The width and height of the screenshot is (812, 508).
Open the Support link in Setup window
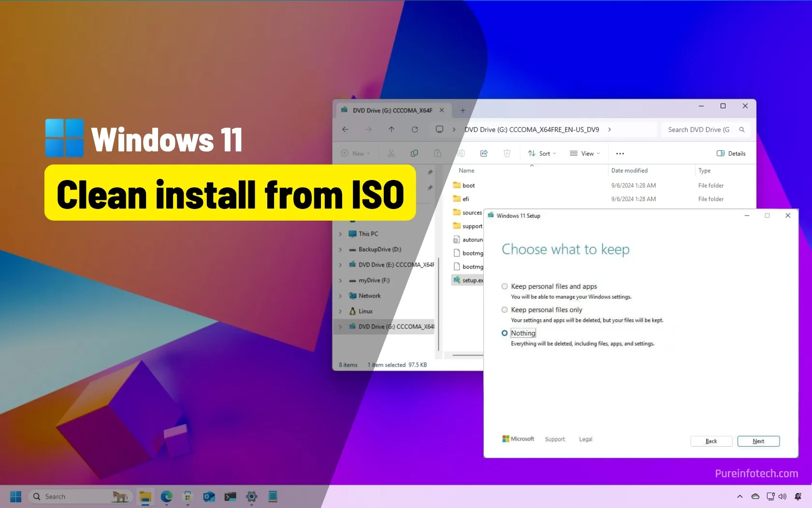pyautogui.click(x=555, y=439)
